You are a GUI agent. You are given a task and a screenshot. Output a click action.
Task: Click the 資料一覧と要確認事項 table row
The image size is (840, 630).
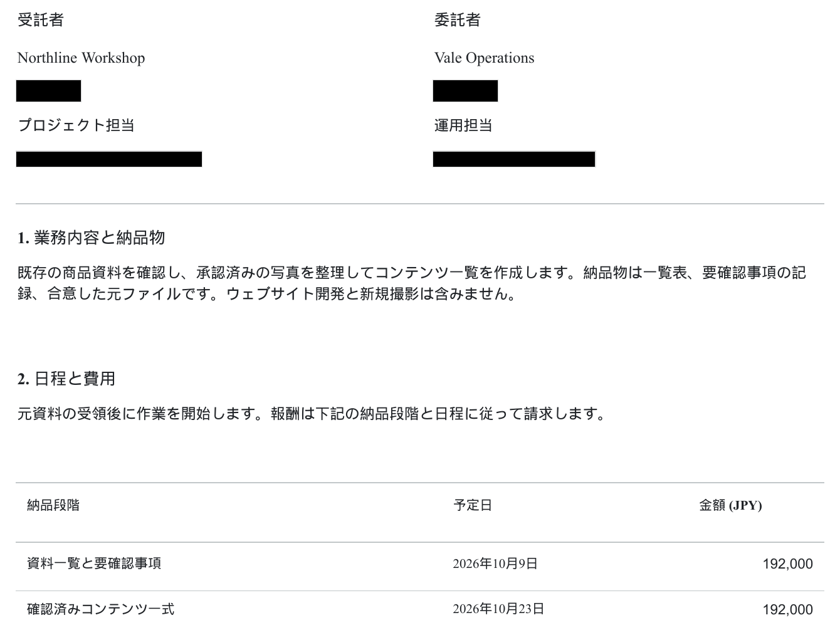[420, 564]
